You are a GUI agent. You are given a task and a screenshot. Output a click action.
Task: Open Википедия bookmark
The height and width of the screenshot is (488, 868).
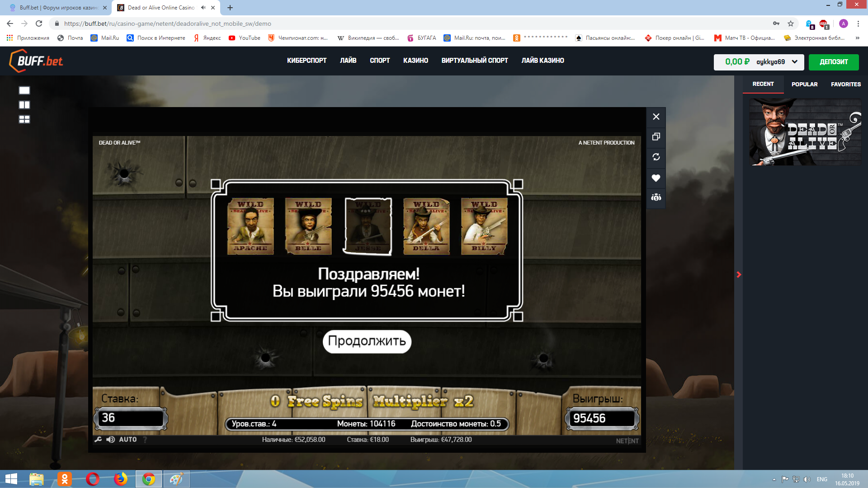[368, 38]
